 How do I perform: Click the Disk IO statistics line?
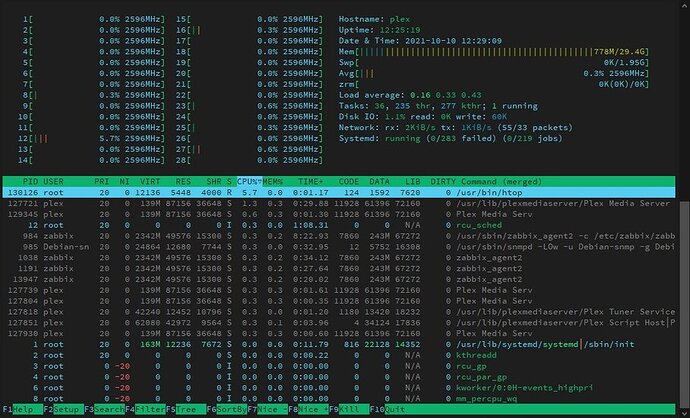(x=423, y=117)
